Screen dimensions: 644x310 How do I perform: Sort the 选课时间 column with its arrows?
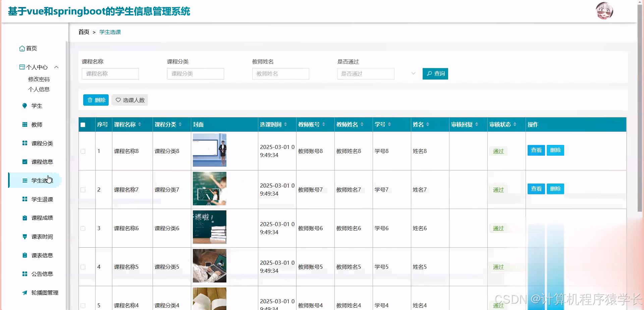[286, 124]
